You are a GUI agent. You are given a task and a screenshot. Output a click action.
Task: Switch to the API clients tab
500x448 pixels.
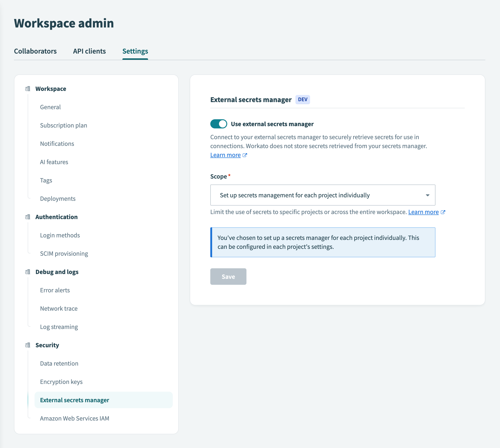[89, 51]
